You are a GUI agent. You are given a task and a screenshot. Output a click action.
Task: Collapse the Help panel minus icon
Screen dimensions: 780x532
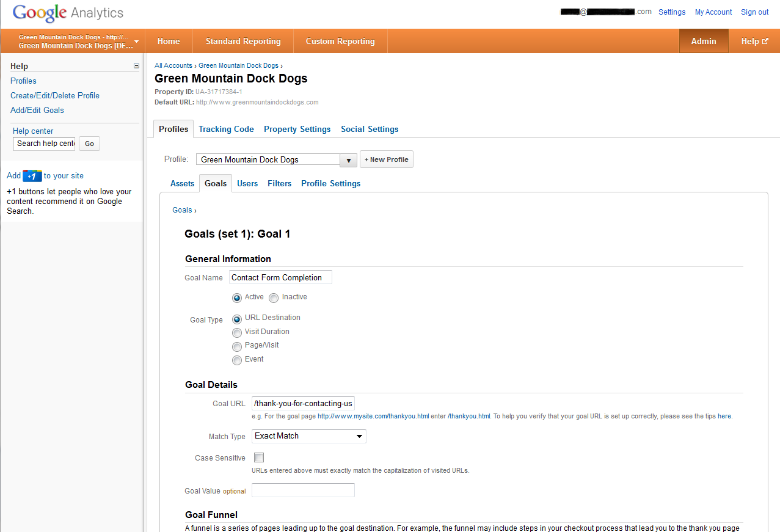[x=136, y=66]
